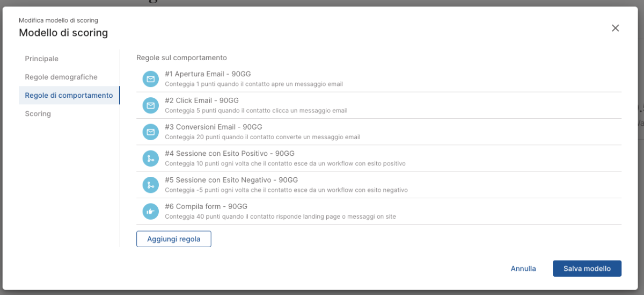Switch to Regole demografiche section
644x295 pixels.
tap(61, 77)
